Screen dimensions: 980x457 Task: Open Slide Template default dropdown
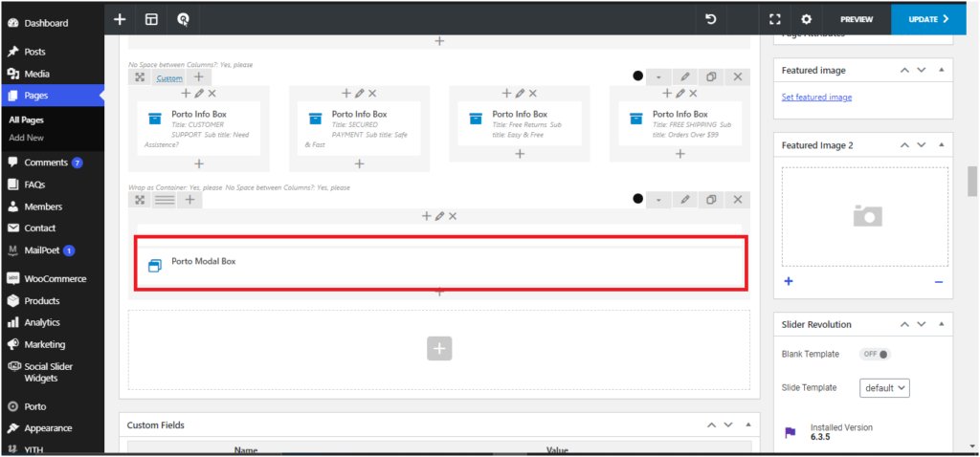[x=884, y=388]
